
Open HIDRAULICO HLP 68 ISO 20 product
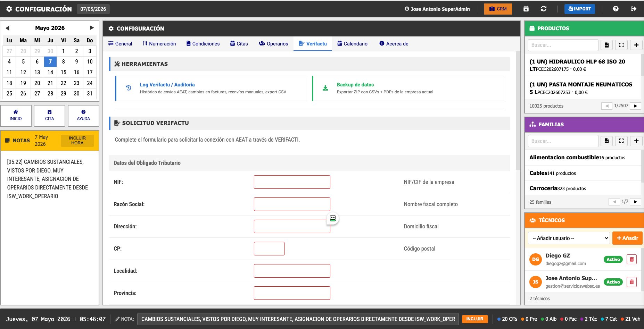(583, 65)
